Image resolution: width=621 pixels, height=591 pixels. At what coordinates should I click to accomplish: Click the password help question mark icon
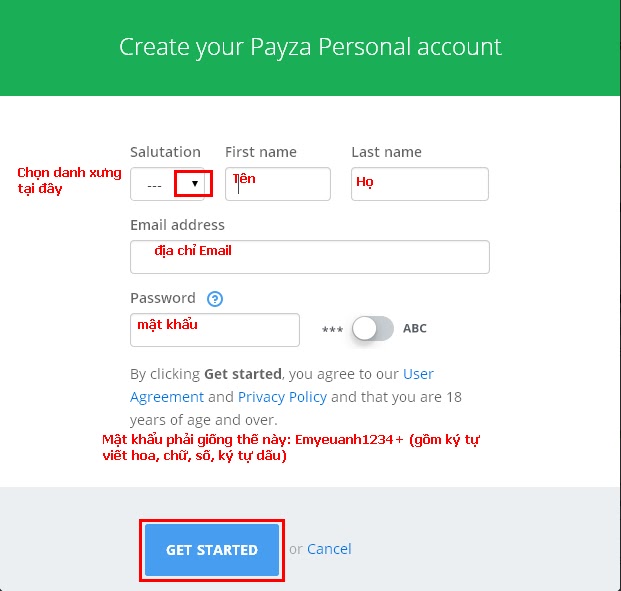click(x=215, y=299)
